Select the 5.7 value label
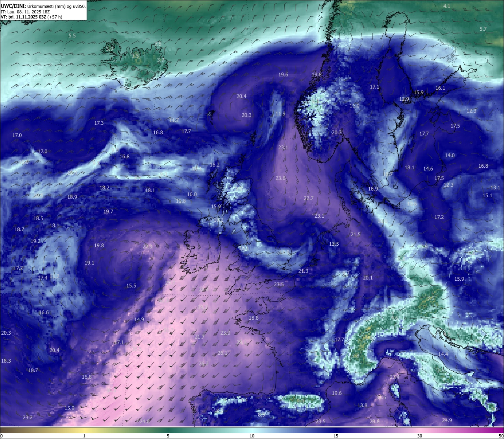This screenshot has width=504, height=439. (483, 29)
